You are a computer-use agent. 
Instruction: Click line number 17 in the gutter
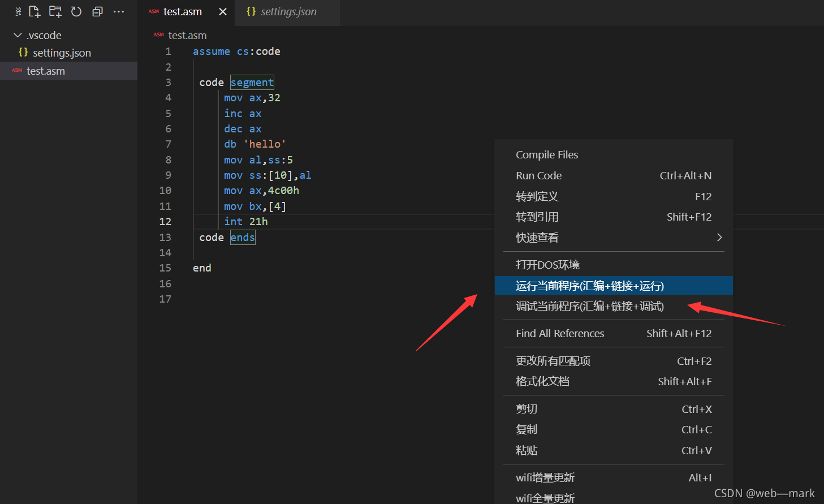tap(165, 299)
